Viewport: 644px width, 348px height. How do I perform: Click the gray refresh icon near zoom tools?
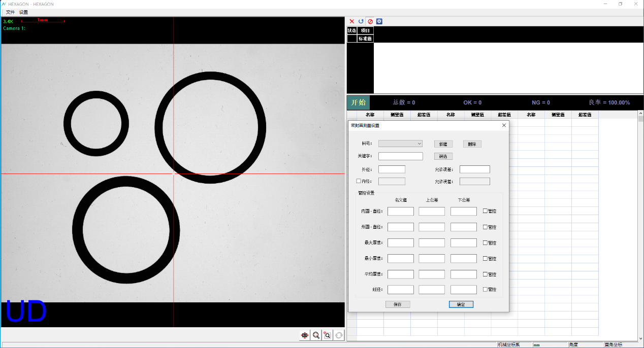click(x=338, y=335)
